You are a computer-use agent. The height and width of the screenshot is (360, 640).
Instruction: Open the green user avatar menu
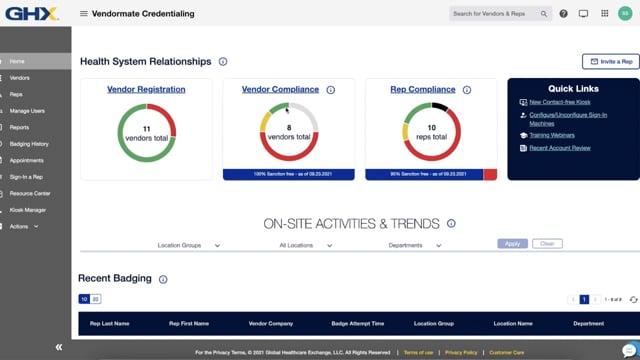coord(625,13)
